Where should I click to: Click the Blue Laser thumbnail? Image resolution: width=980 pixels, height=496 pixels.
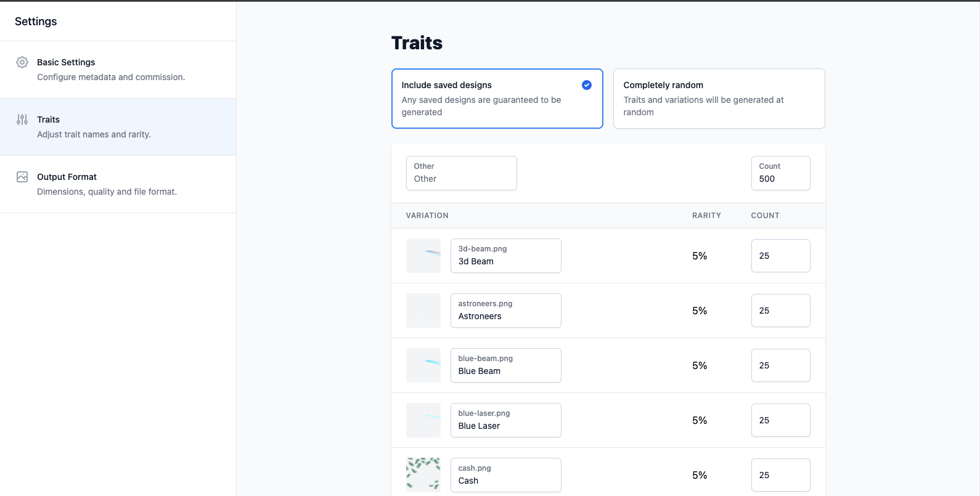(x=423, y=420)
